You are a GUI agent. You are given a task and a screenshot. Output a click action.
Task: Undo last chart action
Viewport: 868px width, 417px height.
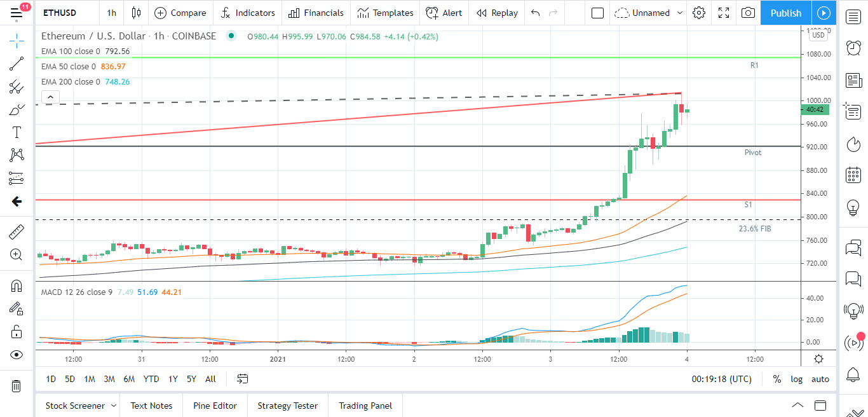click(x=536, y=13)
